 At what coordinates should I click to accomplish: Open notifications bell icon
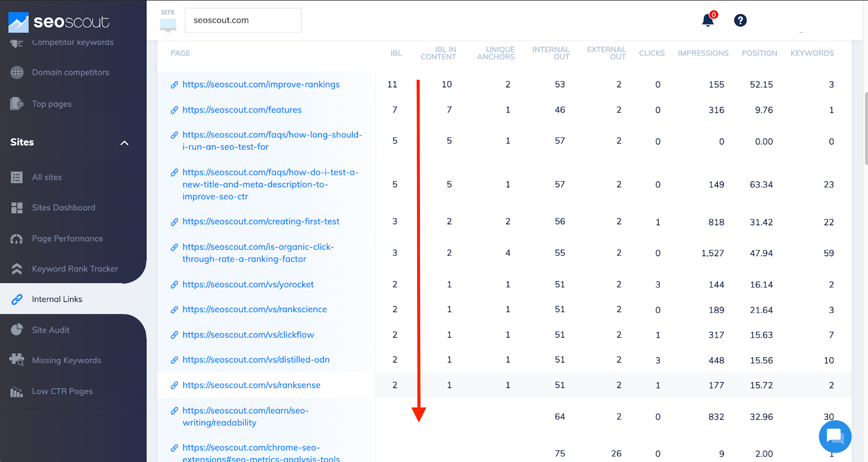click(708, 20)
